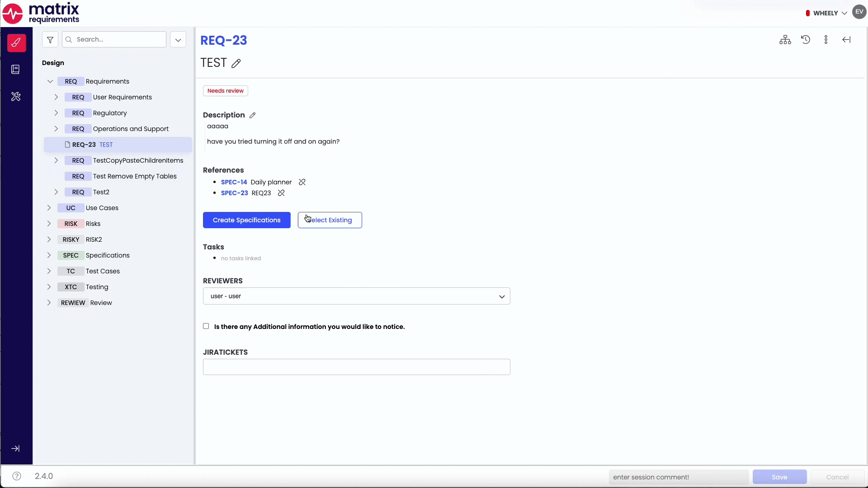This screenshot has height=488, width=868.
Task: Click the description text about turning off
Action: click(x=273, y=141)
